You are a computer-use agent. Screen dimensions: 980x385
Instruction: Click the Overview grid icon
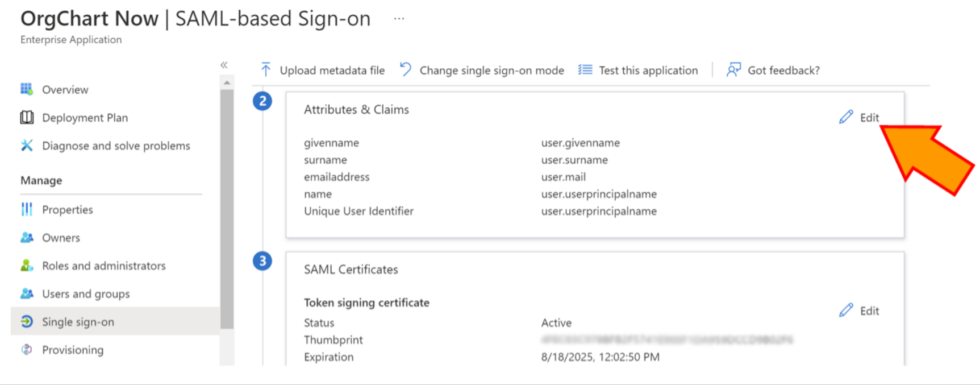tap(27, 89)
